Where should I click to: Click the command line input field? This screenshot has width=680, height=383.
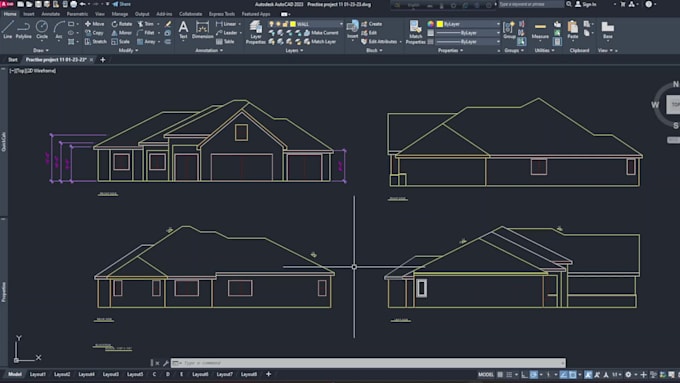coord(369,363)
